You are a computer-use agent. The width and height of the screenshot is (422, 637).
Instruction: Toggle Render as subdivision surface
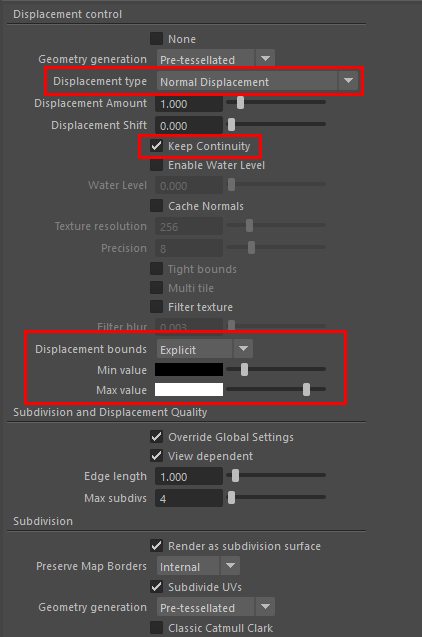(x=156, y=546)
